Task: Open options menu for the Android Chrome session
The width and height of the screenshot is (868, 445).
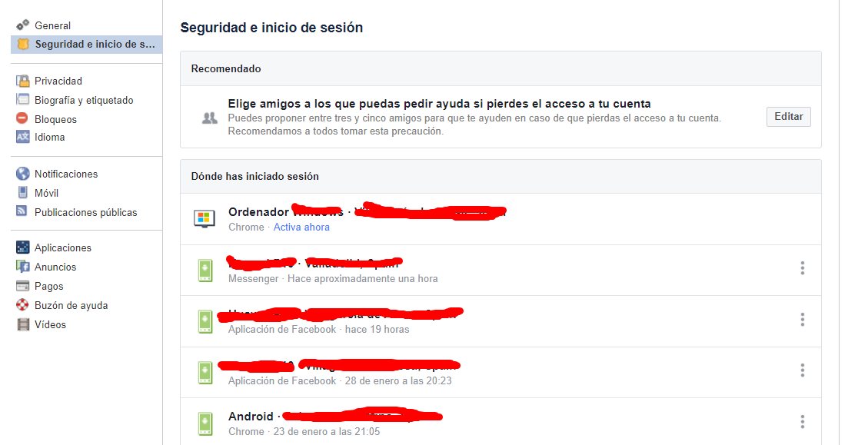Action: tap(802, 422)
